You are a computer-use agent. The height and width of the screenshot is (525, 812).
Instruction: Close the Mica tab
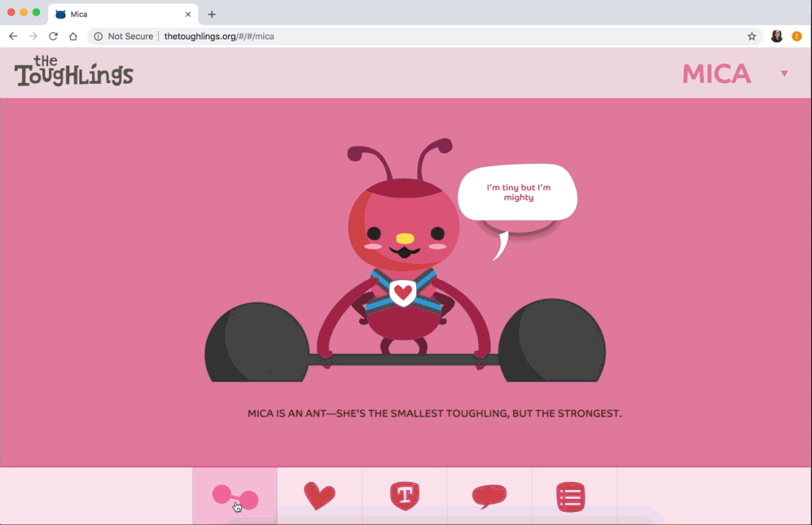tap(188, 15)
